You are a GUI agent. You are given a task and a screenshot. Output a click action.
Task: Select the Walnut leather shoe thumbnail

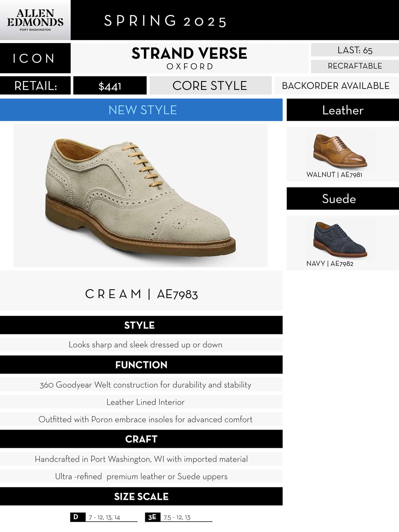(340, 151)
